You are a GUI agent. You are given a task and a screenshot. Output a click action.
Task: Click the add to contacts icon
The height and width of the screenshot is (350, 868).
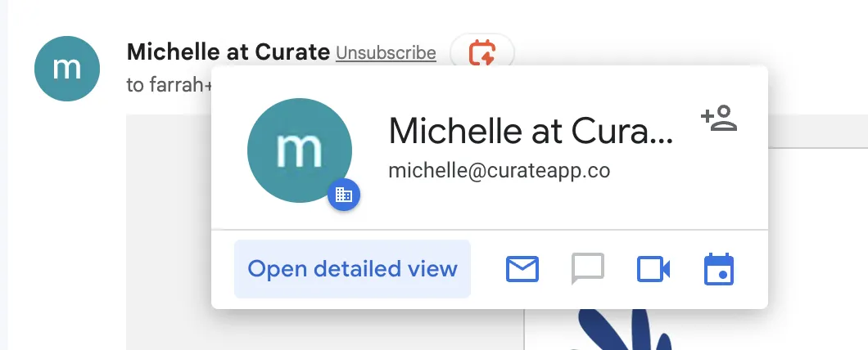pos(719,119)
